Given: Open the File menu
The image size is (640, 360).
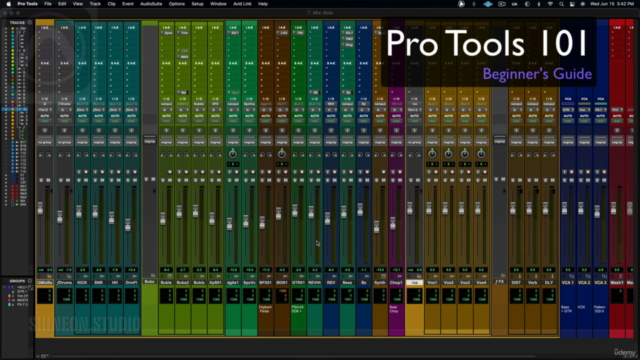Looking at the screenshot, I should (48, 4).
